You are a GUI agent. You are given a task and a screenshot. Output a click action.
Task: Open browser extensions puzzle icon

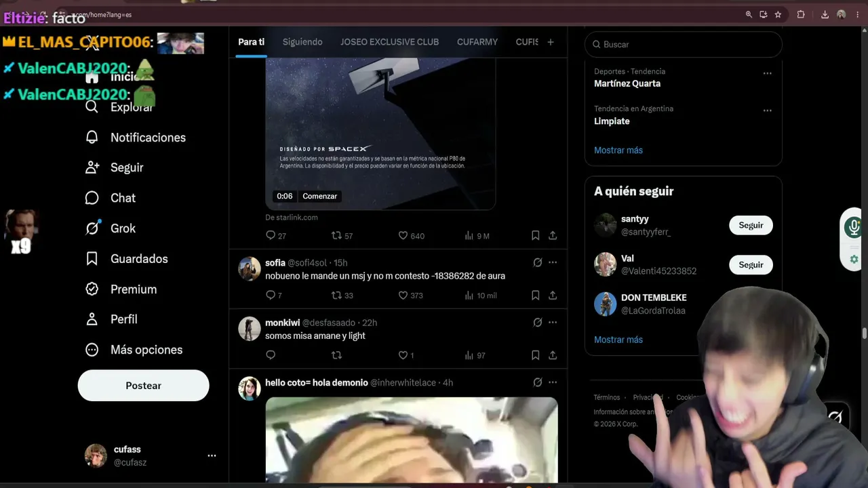[x=801, y=14]
